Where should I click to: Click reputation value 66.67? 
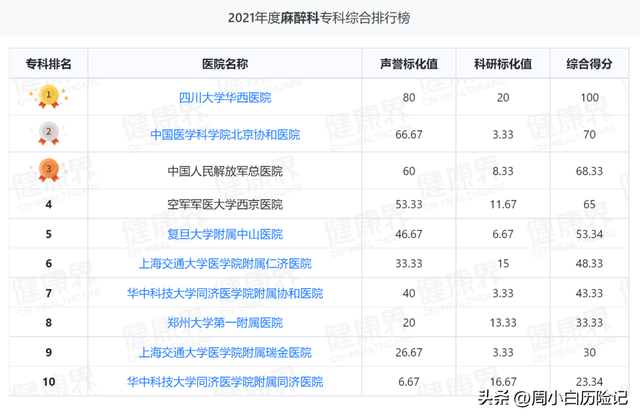tap(409, 134)
